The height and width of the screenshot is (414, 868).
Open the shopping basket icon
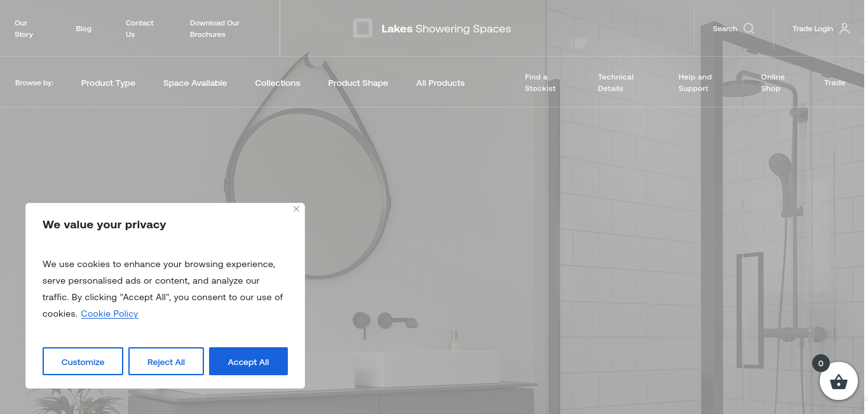click(x=839, y=381)
